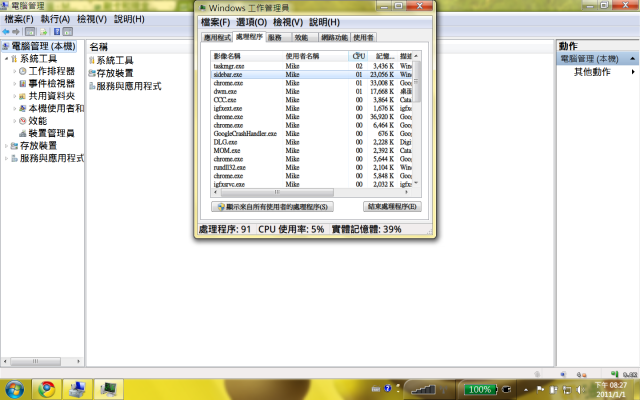Expand the 事件檢視器 tree node
640x400 pixels.
coord(15,84)
